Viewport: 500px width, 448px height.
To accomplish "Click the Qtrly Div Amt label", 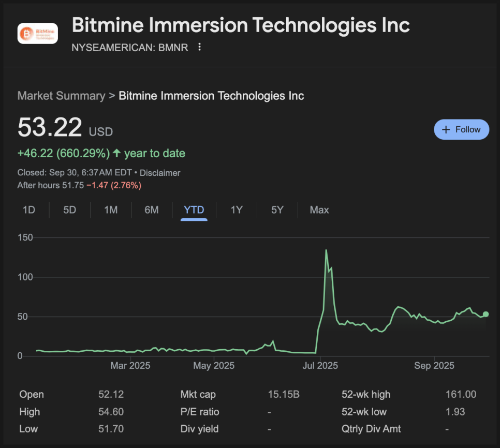I will click(371, 429).
